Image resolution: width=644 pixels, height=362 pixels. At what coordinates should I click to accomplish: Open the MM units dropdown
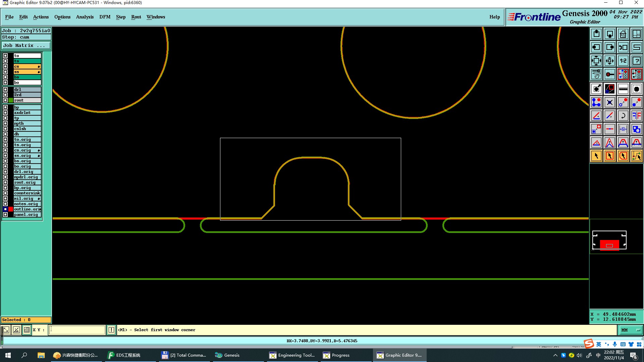click(x=631, y=330)
